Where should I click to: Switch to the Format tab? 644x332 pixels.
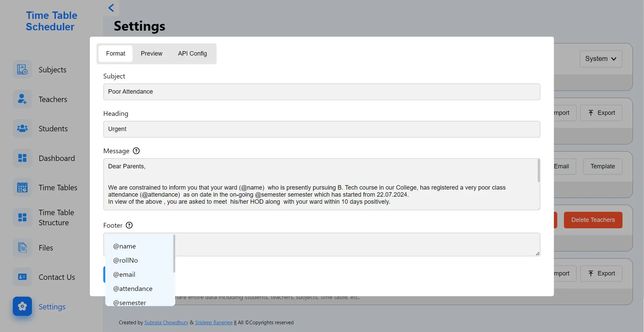[116, 54]
